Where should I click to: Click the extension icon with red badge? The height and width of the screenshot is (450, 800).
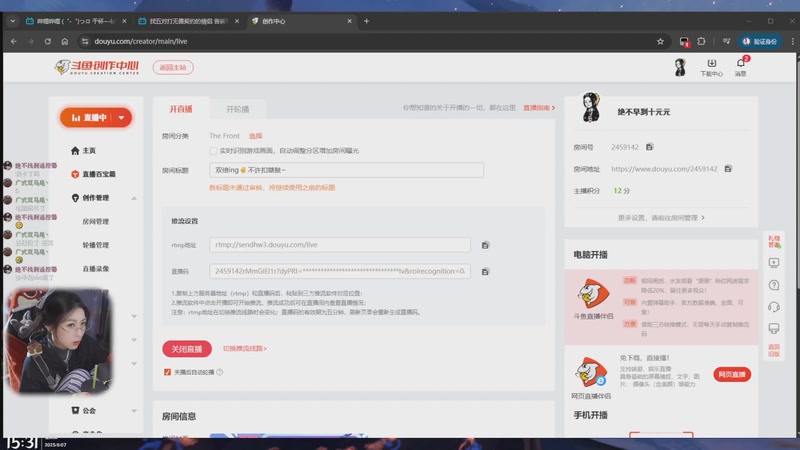tap(684, 42)
